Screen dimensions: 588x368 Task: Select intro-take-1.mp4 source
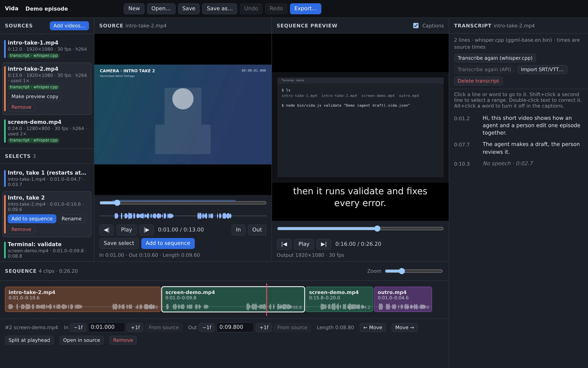click(x=47, y=49)
